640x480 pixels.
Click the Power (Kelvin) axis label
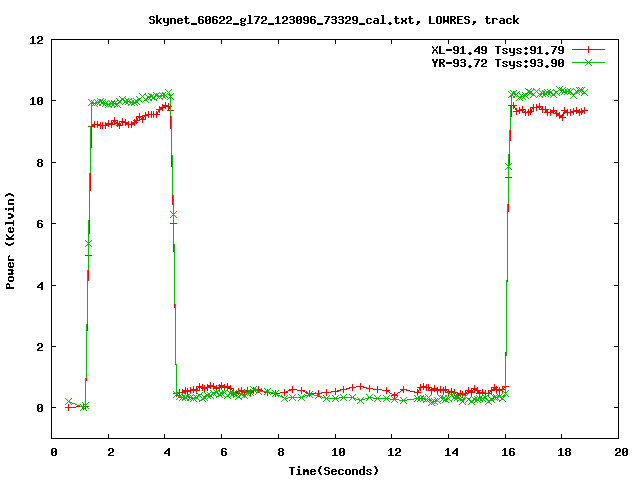pos(10,241)
